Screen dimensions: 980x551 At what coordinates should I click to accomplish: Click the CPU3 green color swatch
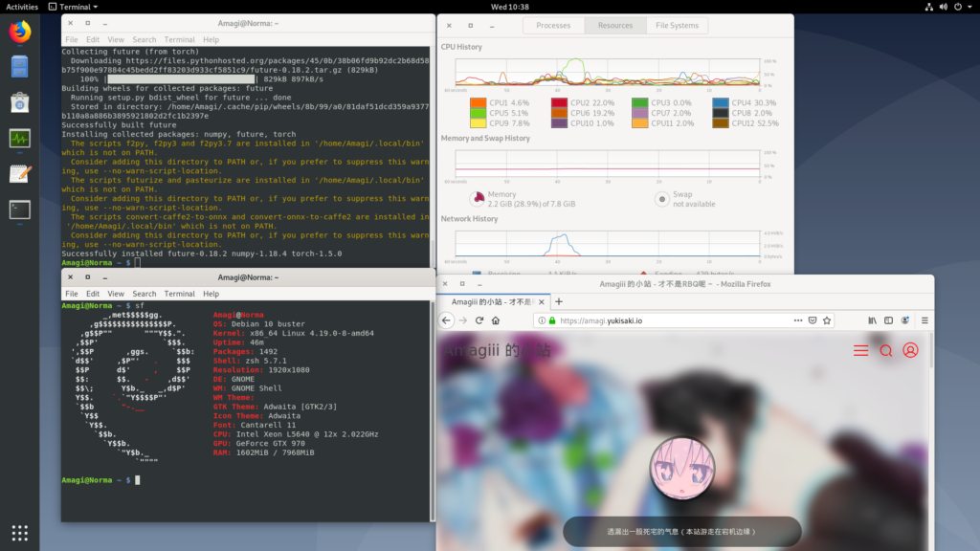coord(639,102)
